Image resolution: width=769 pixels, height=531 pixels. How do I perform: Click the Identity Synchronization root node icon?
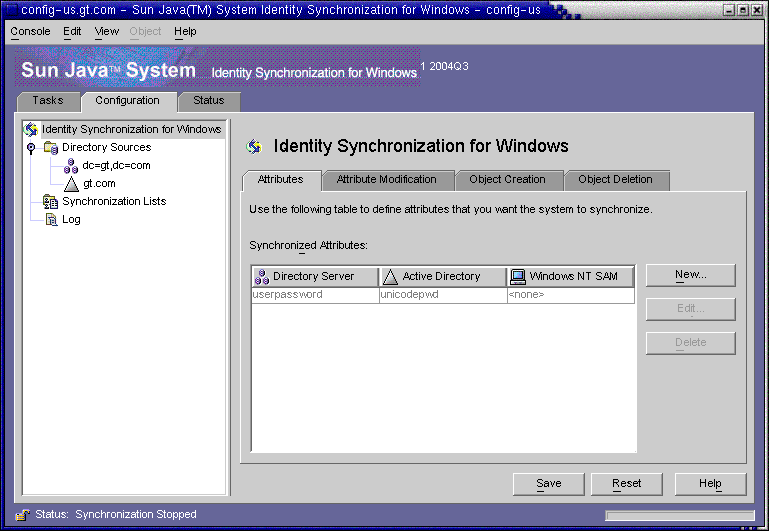[x=31, y=129]
